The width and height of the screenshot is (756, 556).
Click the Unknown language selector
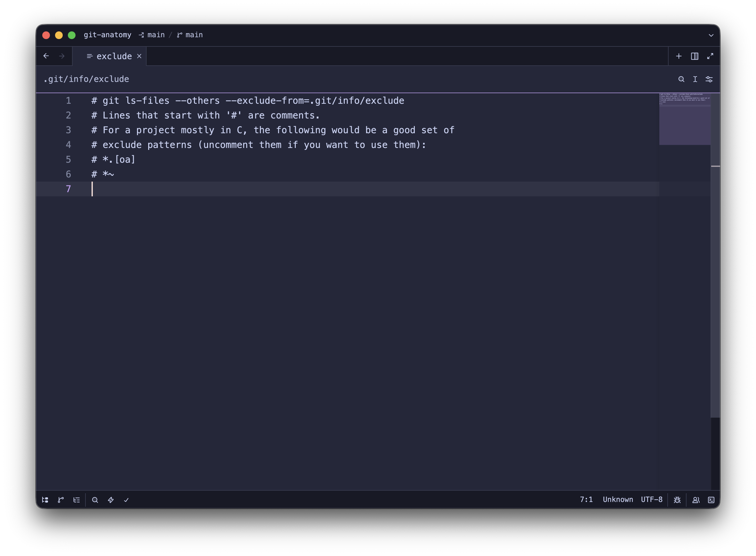click(617, 499)
